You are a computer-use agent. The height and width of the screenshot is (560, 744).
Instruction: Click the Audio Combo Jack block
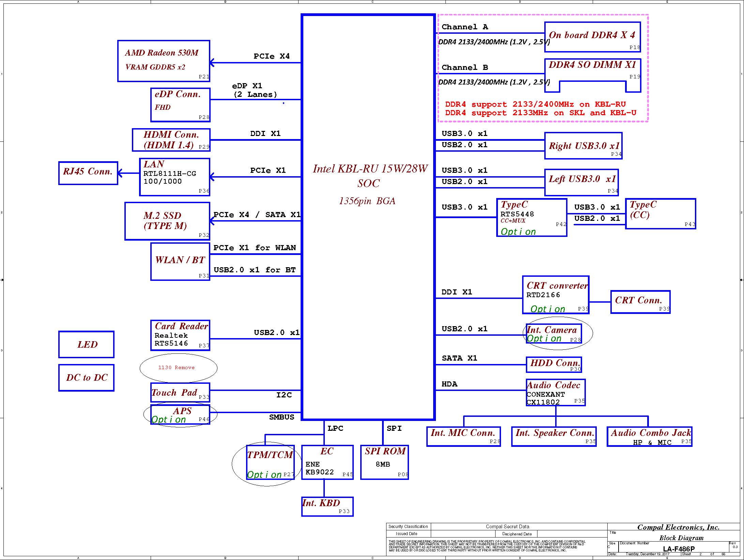650,436
